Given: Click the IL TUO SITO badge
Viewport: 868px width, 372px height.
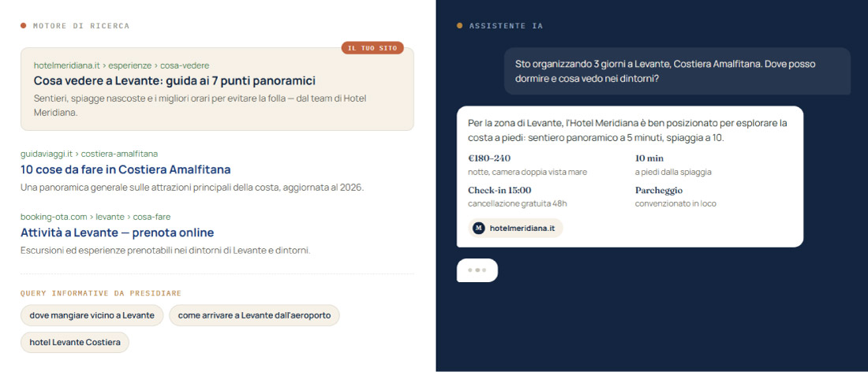Looking at the screenshot, I should click(x=372, y=48).
